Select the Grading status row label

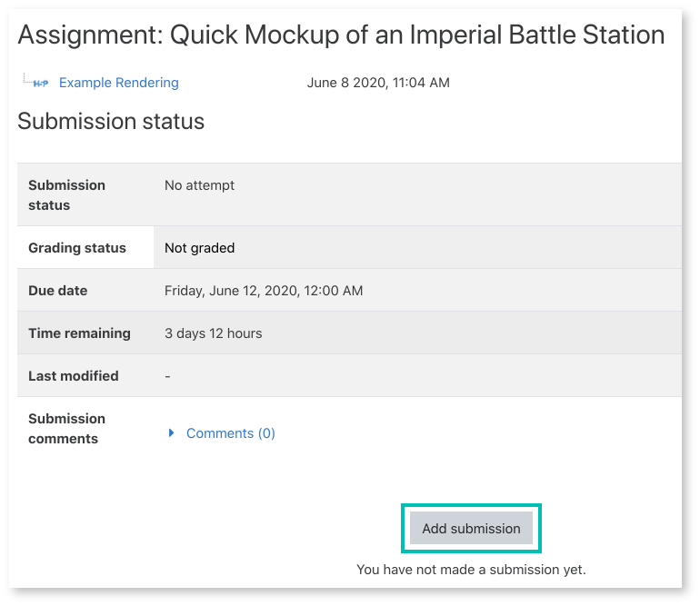(x=77, y=248)
